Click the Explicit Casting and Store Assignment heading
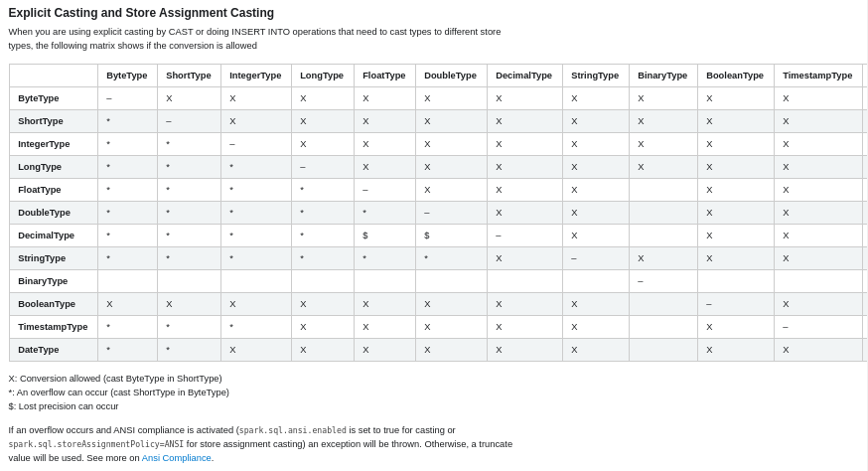The height and width of the screenshot is (471, 868). tap(141, 13)
